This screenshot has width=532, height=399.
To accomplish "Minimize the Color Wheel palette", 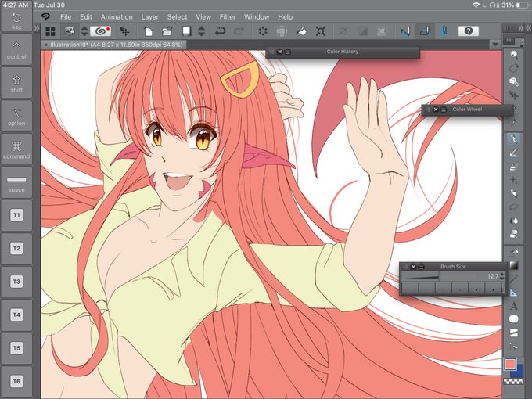I will [x=443, y=110].
